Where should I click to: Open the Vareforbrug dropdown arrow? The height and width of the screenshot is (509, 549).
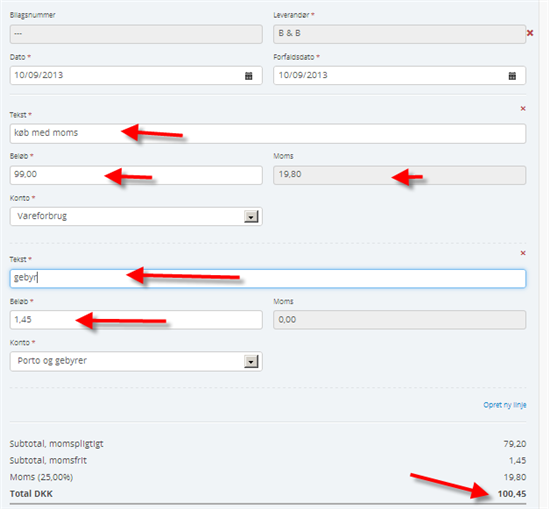(x=251, y=217)
